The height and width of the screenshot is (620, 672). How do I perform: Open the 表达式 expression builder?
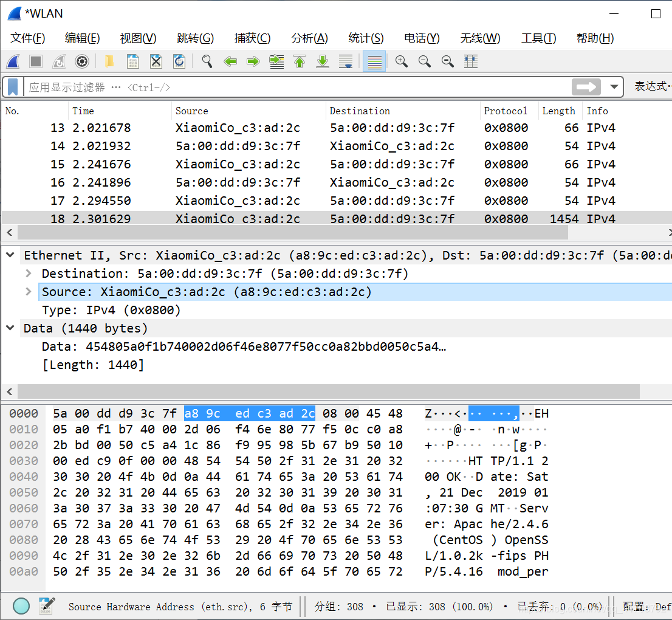click(653, 86)
